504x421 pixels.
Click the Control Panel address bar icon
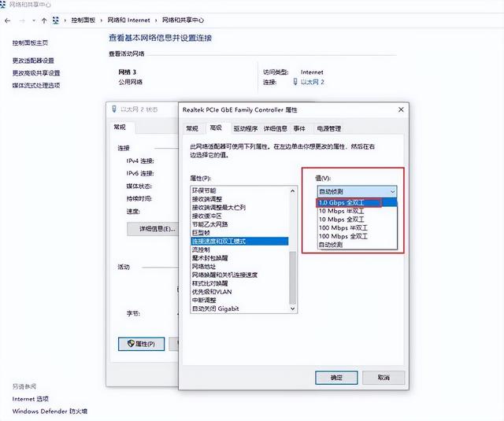pyautogui.click(x=56, y=20)
